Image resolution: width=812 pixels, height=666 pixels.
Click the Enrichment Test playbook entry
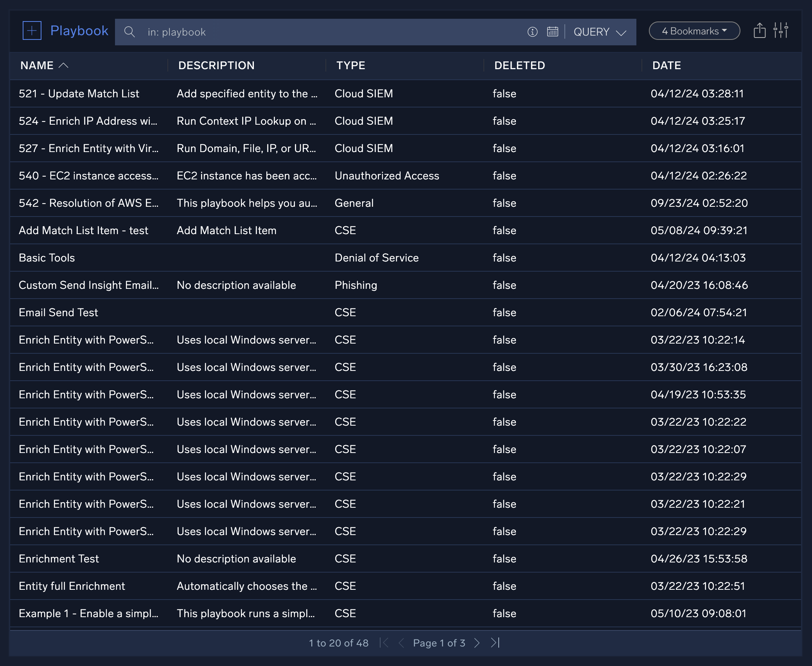click(x=59, y=559)
